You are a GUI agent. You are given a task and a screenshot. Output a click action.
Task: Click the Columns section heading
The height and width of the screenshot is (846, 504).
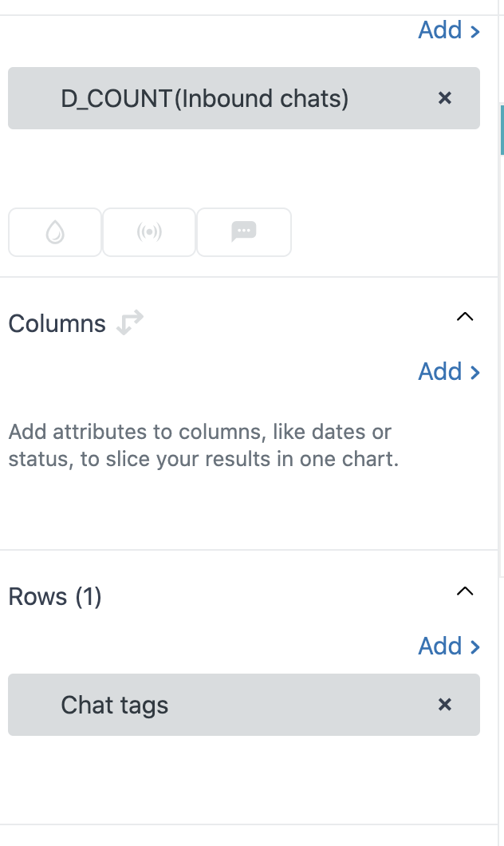click(x=57, y=324)
